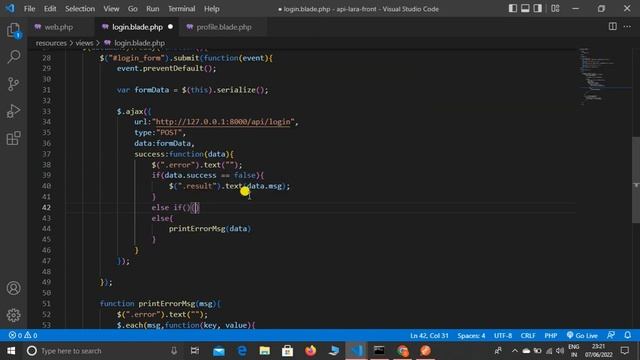Click the Visual Studio Code taskbar icon
Viewport: 640px width, 360px height.
tap(357, 351)
